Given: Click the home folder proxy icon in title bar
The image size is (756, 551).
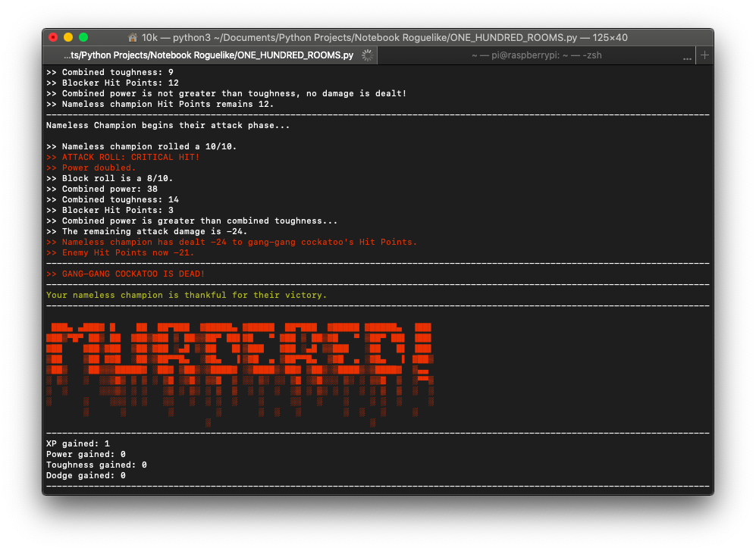Looking at the screenshot, I should [133, 37].
